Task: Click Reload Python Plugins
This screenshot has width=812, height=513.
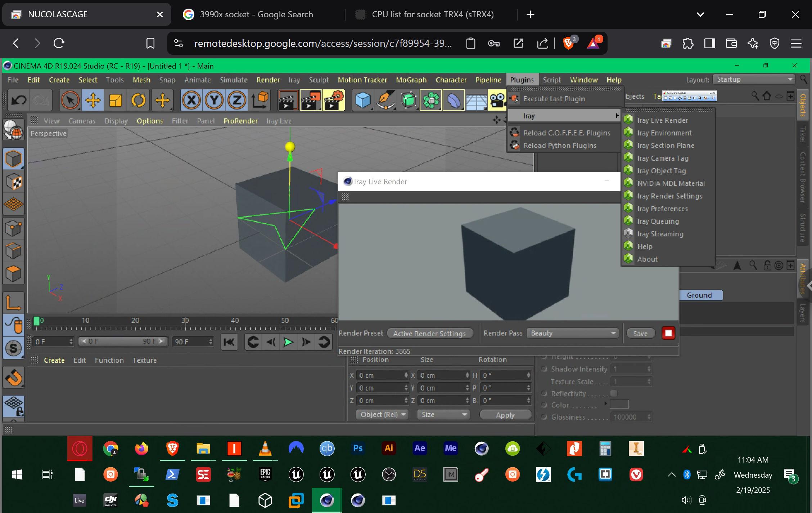Action: (560, 146)
